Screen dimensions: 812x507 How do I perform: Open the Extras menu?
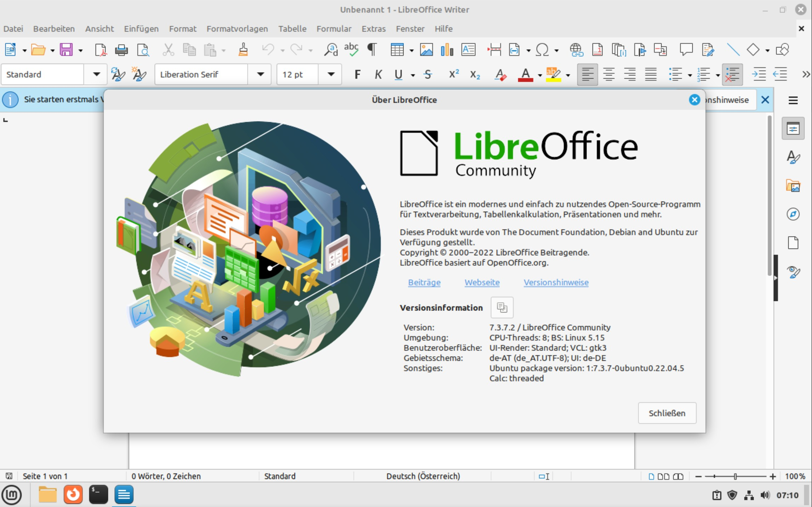pos(373,29)
